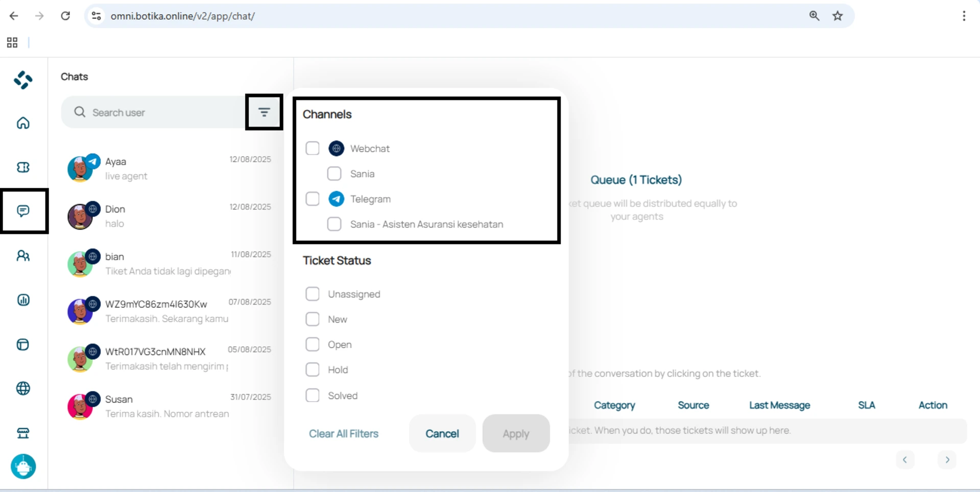Check the Sania checkbox under Webchat
This screenshot has width=980, height=492.
(334, 174)
